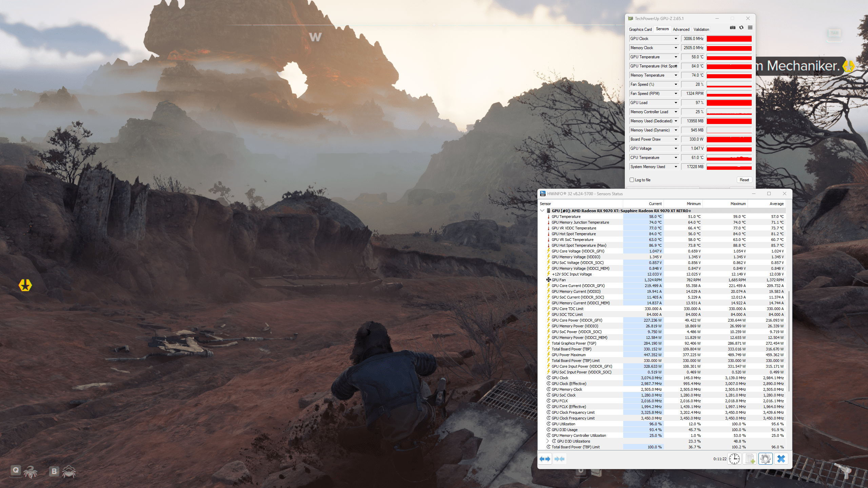Click the 330.0 W Board Power value

pyautogui.click(x=693, y=139)
